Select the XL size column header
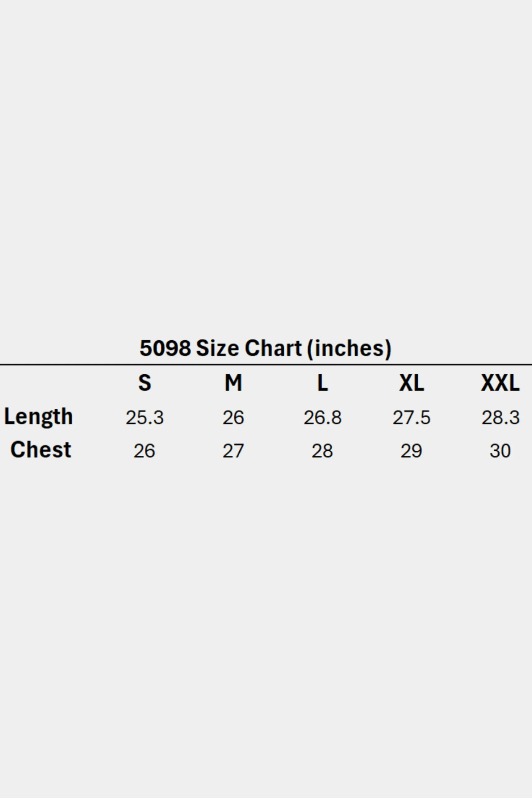 tap(412, 383)
